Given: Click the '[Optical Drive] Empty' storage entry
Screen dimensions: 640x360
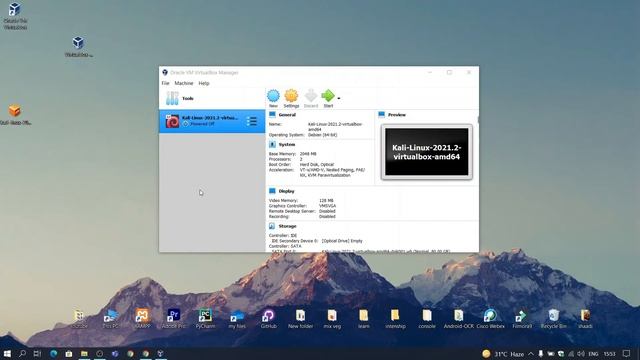Looking at the screenshot, I should (x=342, y=241).
